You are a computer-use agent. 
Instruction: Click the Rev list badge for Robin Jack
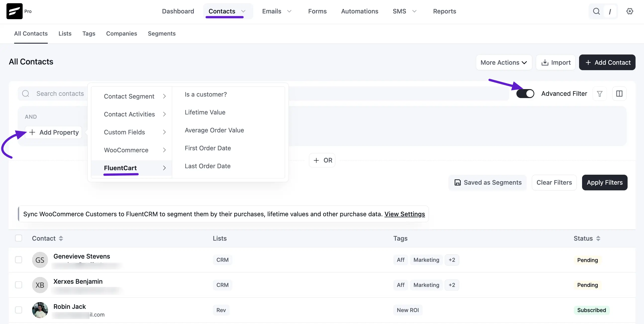pyautogui.click(x=221, y=310)
